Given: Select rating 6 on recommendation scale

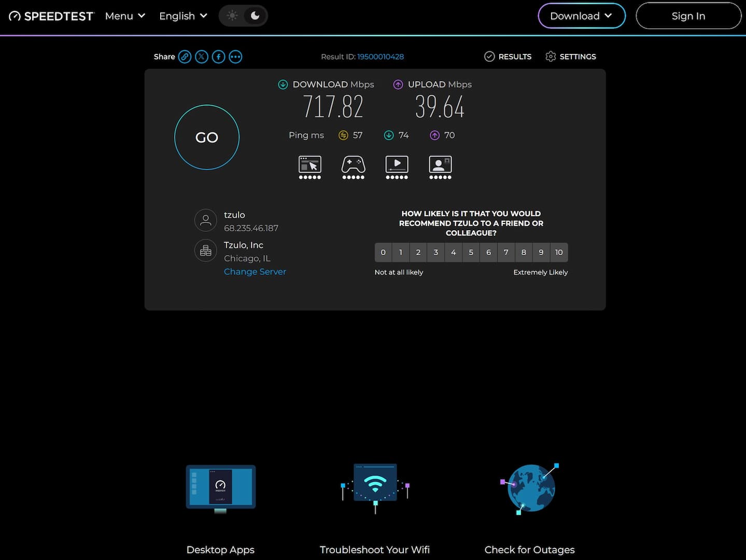Looking at the screenshot, I should (x=489, y=253).
